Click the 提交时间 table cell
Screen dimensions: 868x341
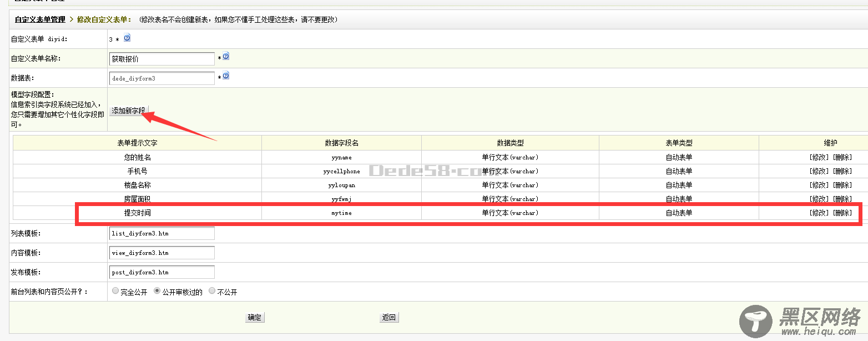pyautogui.click(x=137, y=213)
